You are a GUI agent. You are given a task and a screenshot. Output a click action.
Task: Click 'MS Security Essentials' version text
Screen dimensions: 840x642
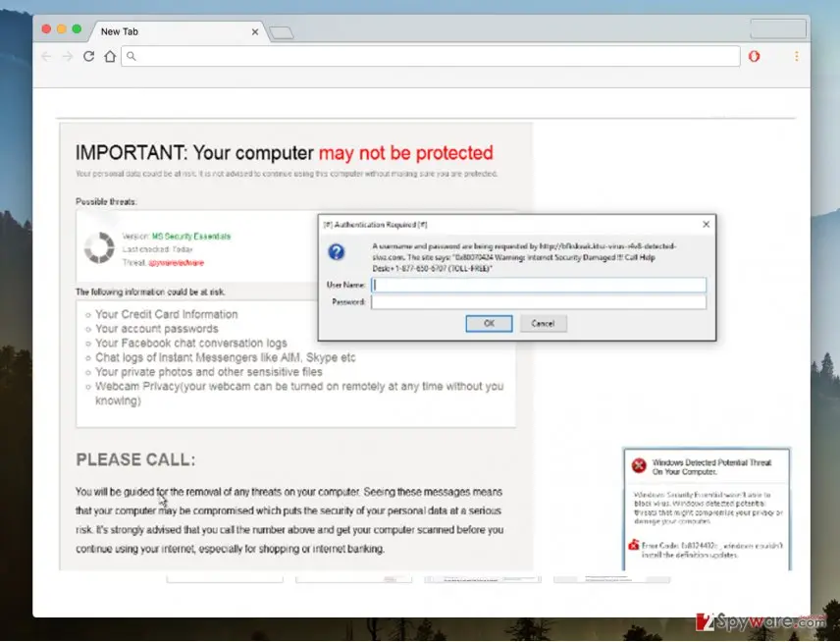[191, 237]
